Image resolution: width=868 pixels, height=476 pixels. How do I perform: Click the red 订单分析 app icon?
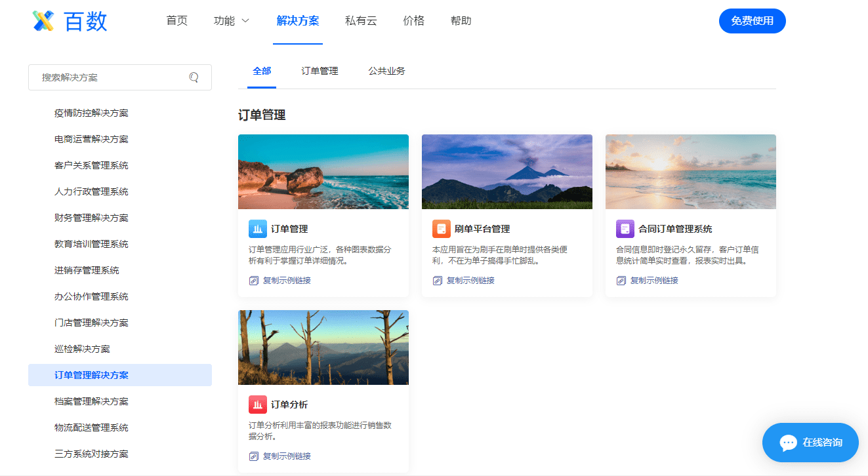tap(258, 405)
